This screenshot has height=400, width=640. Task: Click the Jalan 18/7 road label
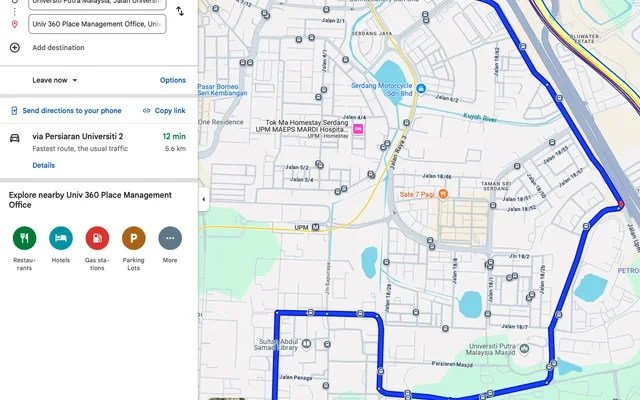(515, 327)
